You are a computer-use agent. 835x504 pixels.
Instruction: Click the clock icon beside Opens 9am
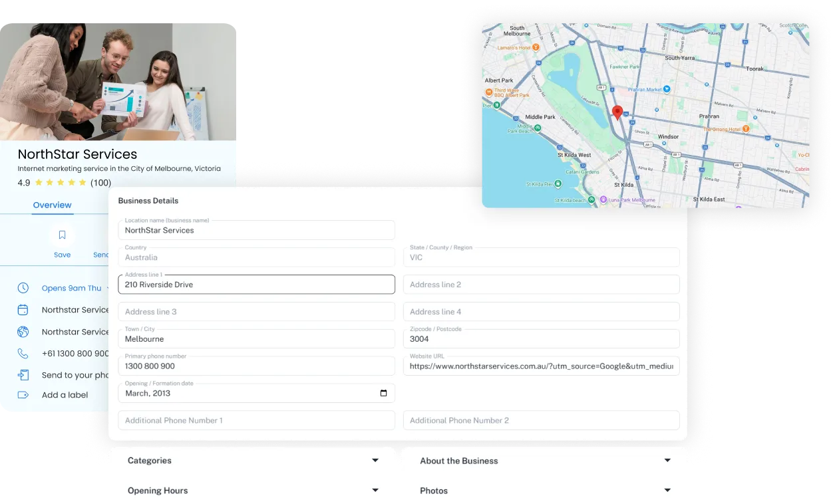point(23,288)
